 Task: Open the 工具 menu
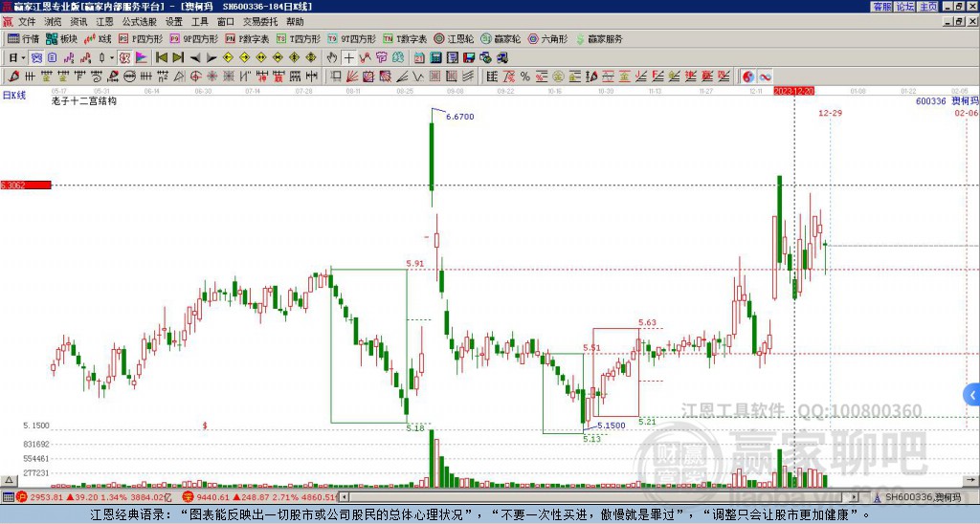[199, 22]
